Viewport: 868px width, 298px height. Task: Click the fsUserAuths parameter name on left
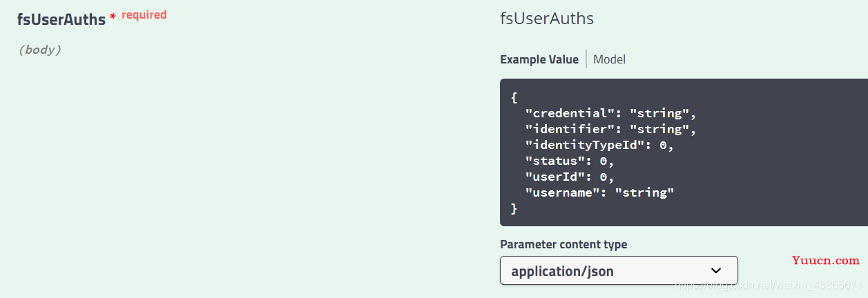pyautogui.click(x=61, y=19)
